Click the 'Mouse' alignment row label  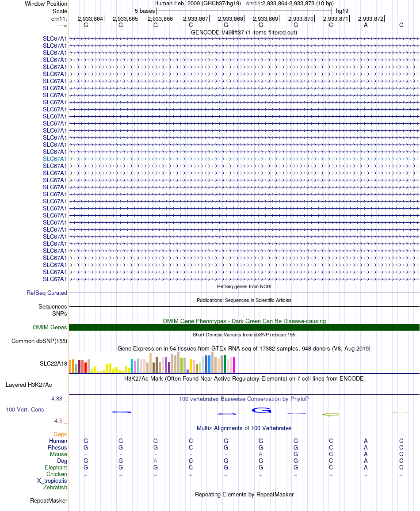pos(58,454)
